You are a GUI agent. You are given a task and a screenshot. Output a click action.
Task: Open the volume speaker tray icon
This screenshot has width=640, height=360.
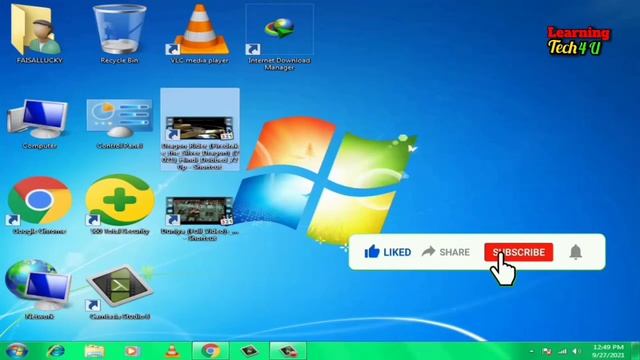coord(576,351)
